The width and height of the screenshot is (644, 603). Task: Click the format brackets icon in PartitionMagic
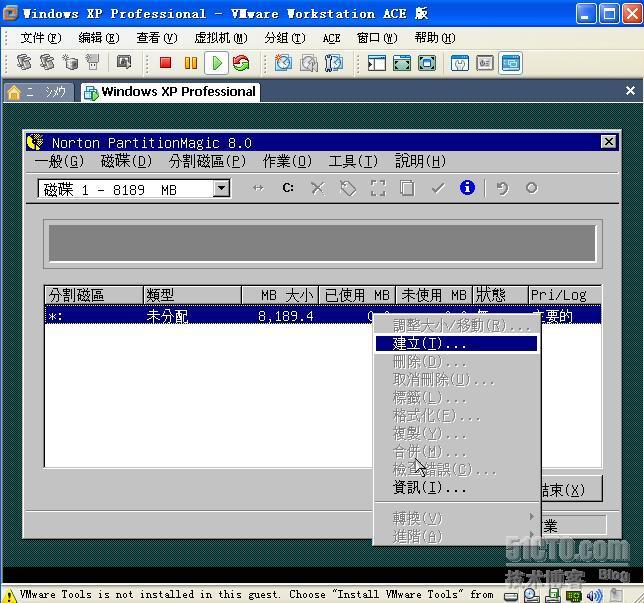point(378,189)
